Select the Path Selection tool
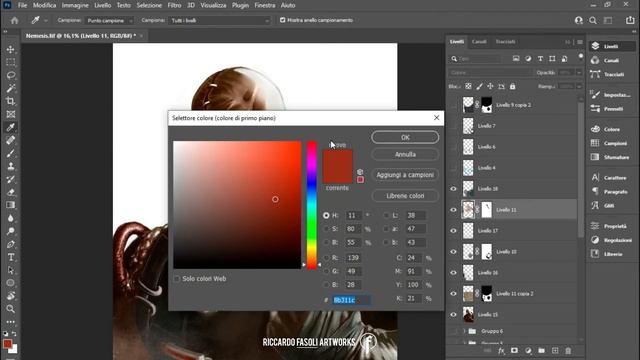640x360 pixels. coord(11,270)
